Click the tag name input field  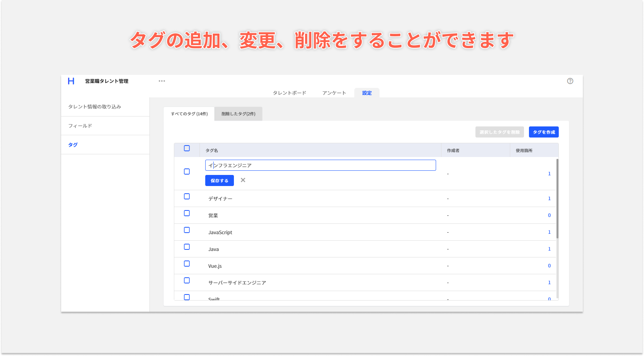click(320, 165)
